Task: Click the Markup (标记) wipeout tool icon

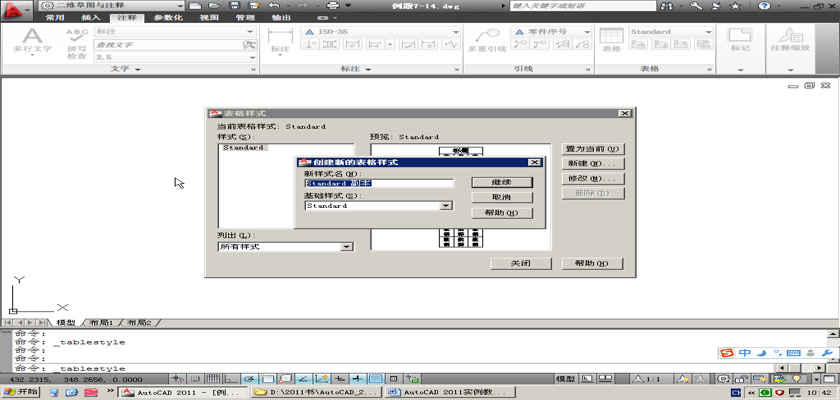Action: point(740,40)
